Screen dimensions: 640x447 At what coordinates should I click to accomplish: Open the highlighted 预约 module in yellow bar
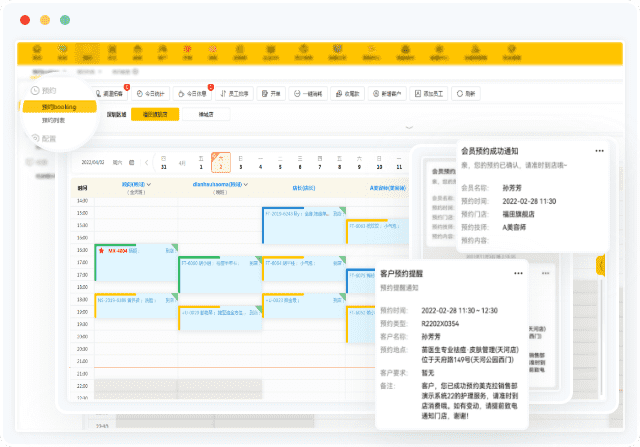tap(87, 53)
